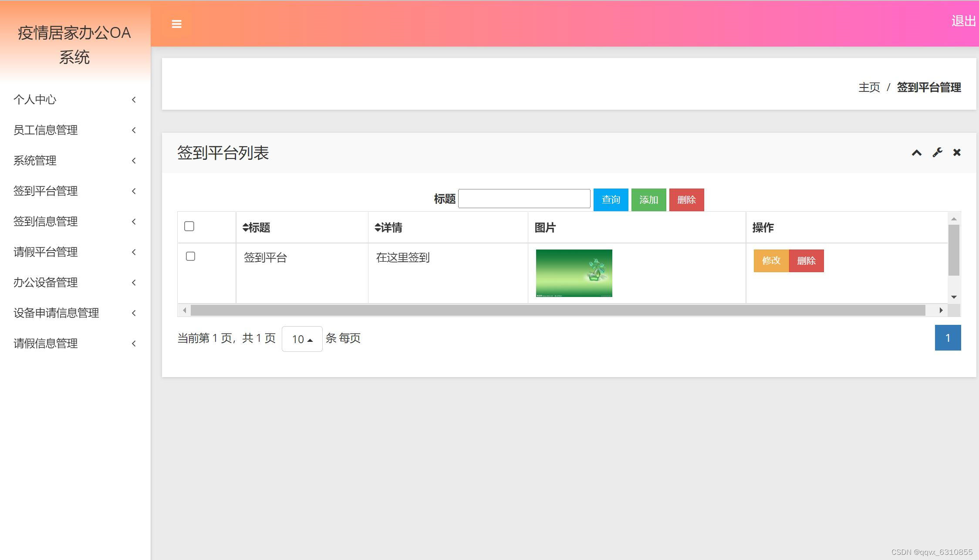Navigate to 主页 via the breadcrumb link
The height and width of the screenshot is (560, 979).
tap(868, 88)
